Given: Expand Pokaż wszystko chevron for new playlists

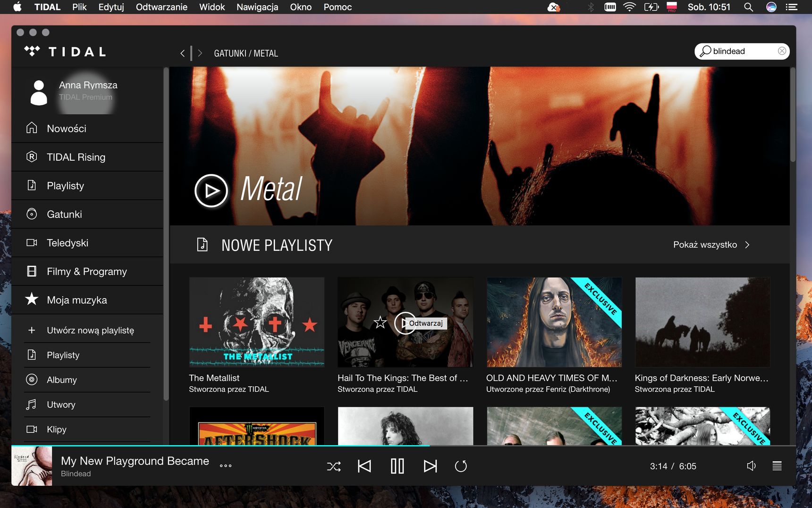Looking at the screenshot, I should 747,245.
